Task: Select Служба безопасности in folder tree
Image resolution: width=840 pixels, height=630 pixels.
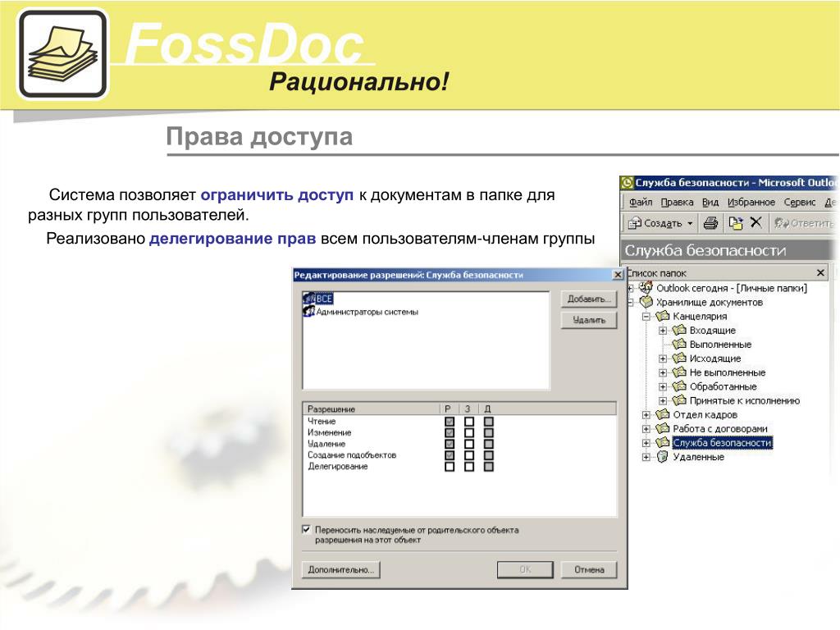Action: pos(722,442)
